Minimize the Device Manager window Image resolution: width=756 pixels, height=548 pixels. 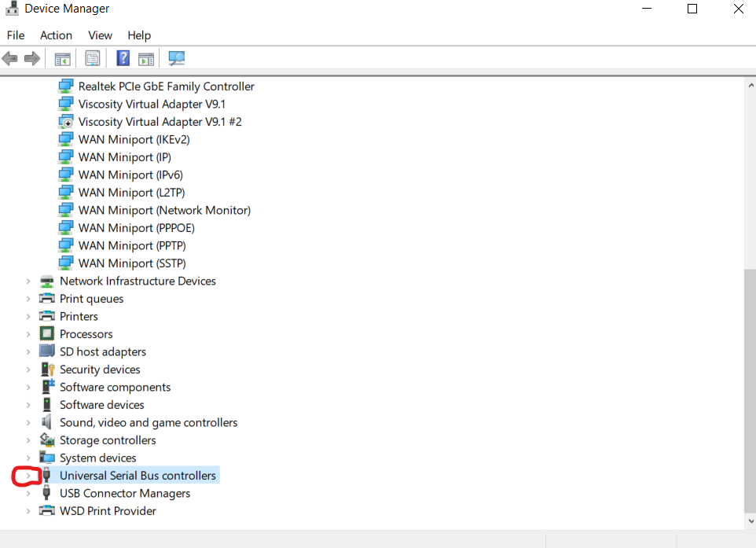tap(647, 9)
